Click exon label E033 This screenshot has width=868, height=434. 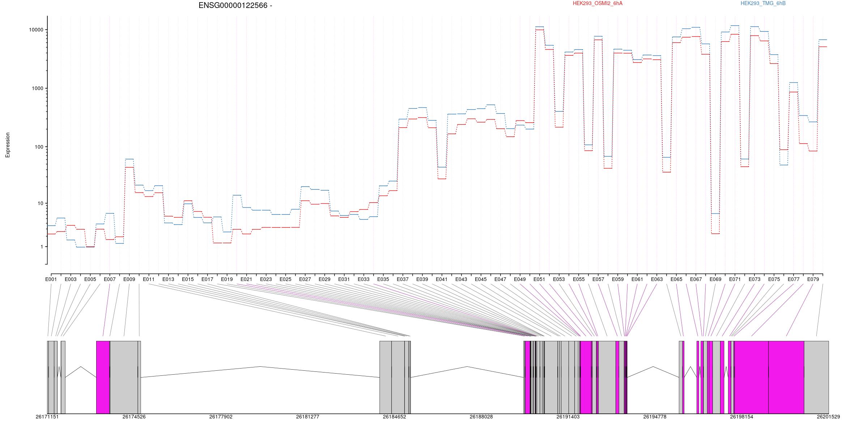(x=363, y=279)
